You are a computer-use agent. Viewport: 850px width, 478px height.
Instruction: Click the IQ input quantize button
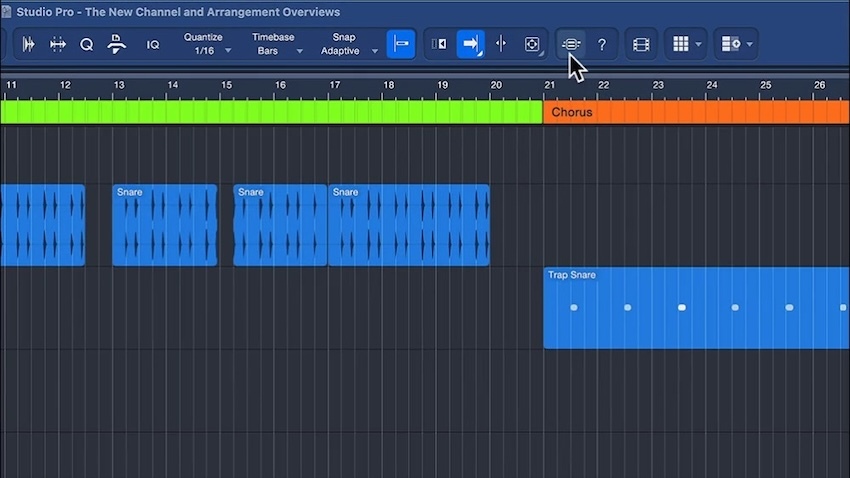[153, 44]
